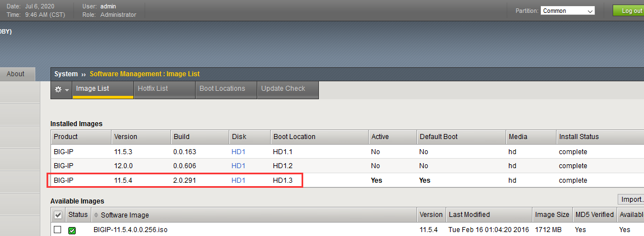Click the System breadcrumb label
This screenshot has height=236, width=644.
click(x=66, y=74)
